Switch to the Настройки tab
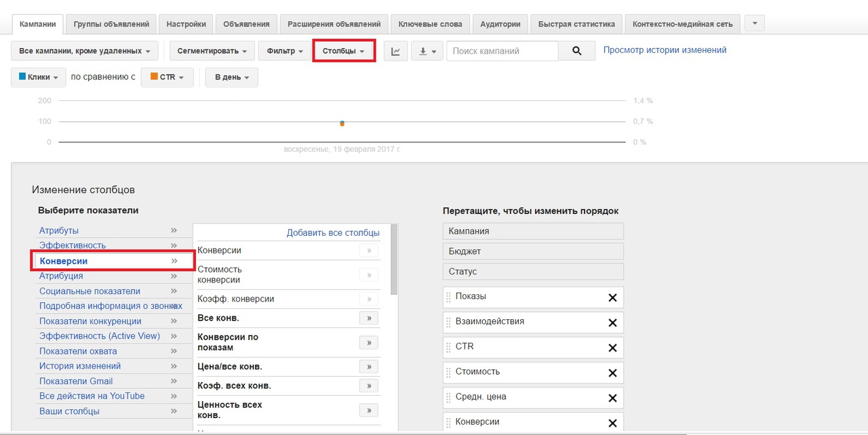This screenshot has height=435, width=868. point(186,24)
